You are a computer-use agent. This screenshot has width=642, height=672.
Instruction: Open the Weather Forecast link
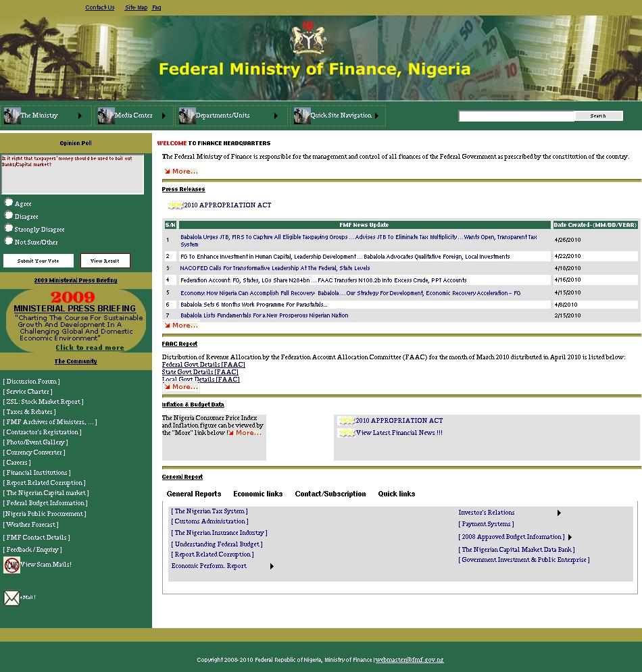point(30,525)
